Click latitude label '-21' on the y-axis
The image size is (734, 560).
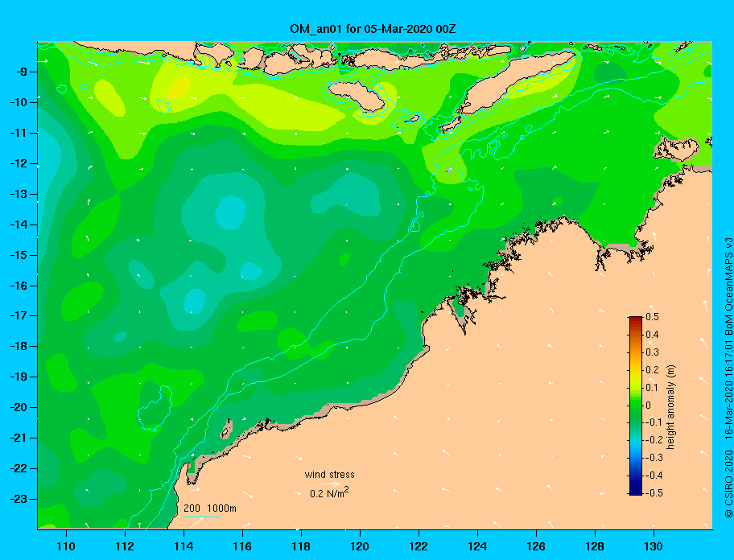coord(19,439)
